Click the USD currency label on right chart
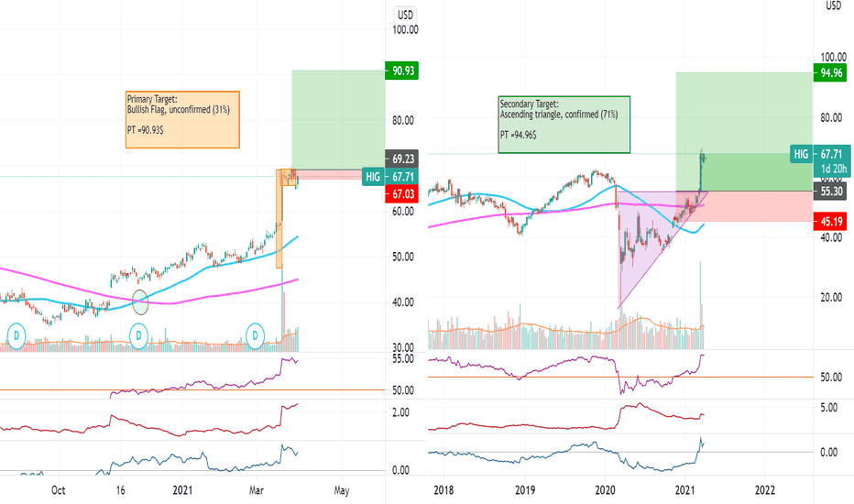 pyautogui.click(x=833, y=5)
